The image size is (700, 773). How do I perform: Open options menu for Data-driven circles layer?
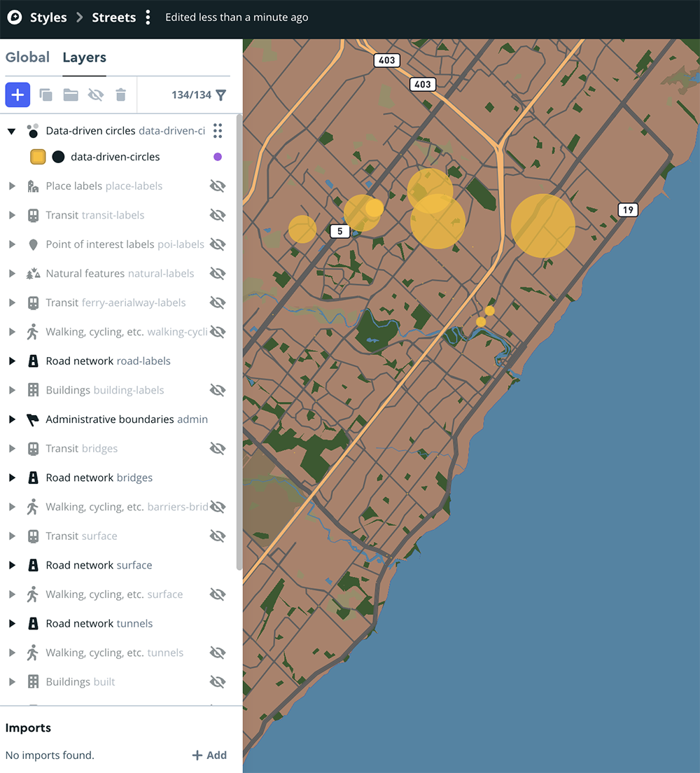(218, 131)
